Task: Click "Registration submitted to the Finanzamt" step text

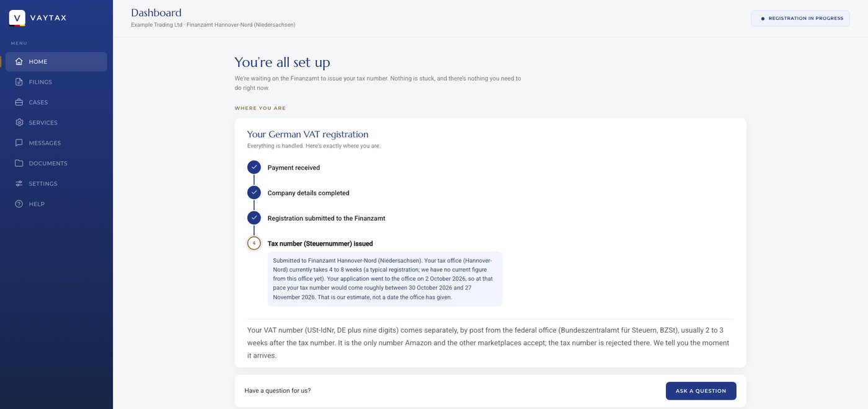Action: click(326, 218)
